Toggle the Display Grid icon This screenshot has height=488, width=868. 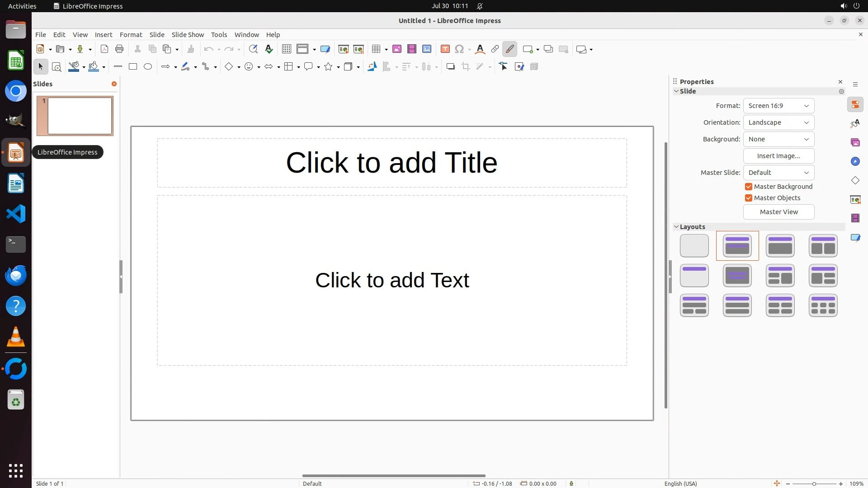[286, 49]
